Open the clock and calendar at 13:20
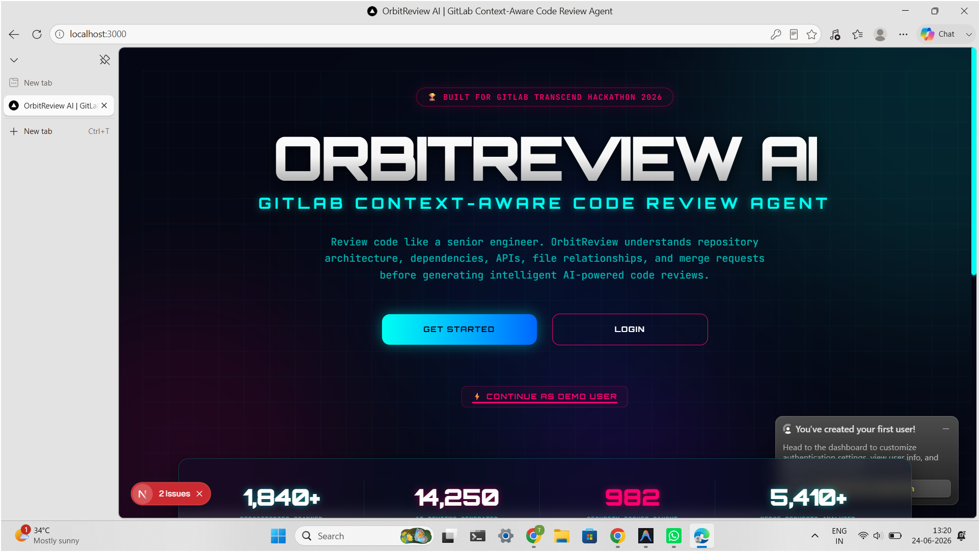Viewport: 980px width, 552px height. point(932,536)
